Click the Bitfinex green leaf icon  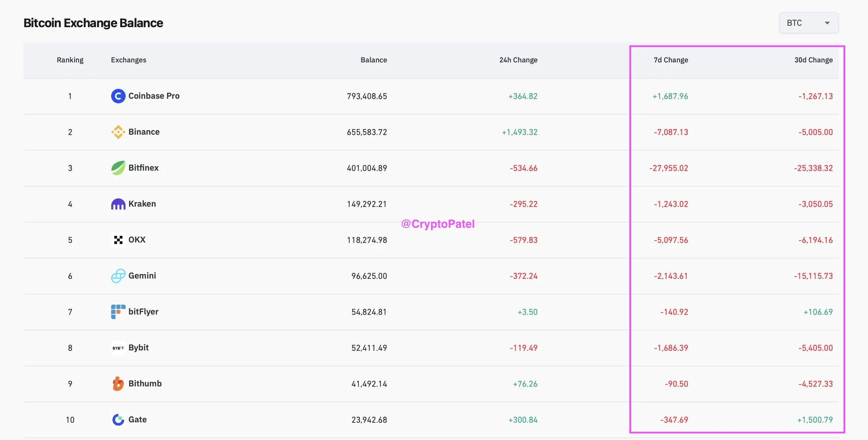click(x=118, y=168)
